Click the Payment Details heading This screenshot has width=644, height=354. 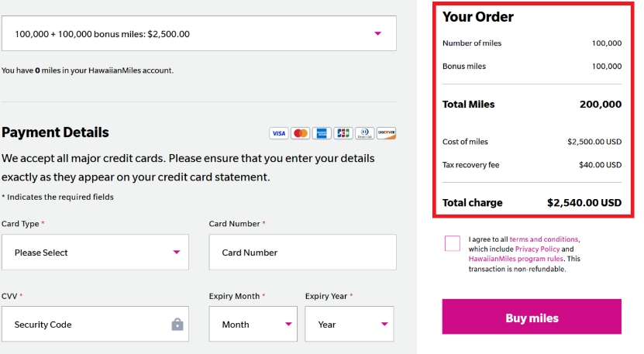[x=55, y=132]
